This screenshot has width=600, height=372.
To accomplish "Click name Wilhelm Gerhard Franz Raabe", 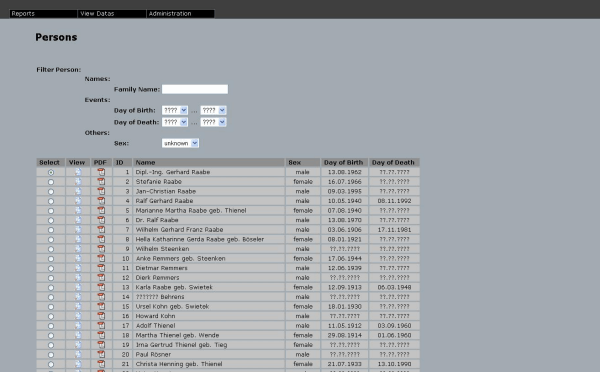I will pos(179,230).
